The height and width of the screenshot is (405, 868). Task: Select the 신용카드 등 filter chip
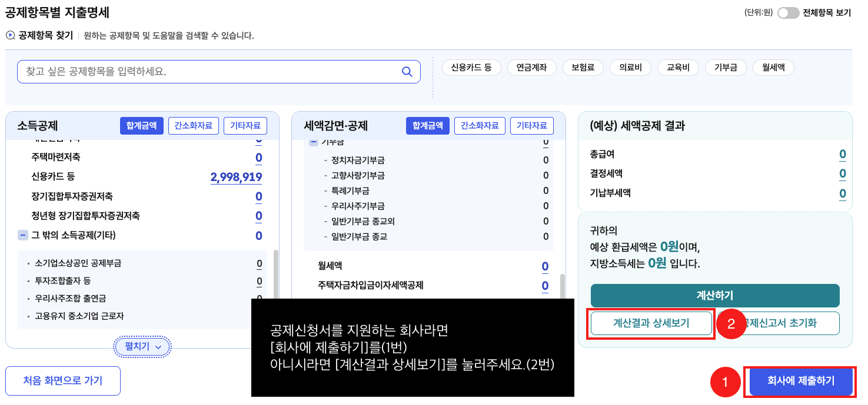coord(471,68)
